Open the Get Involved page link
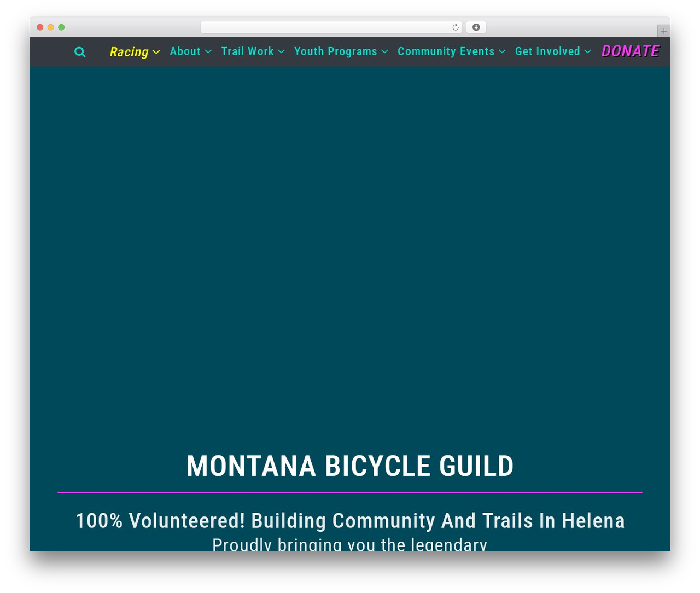Viewport: 700px width, 593px height. 547,51
